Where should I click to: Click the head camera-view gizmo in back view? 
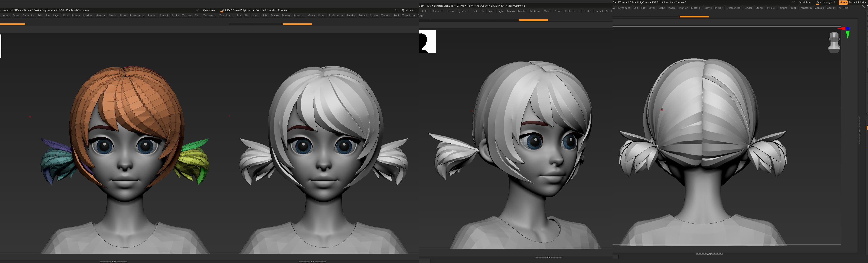click(x=834, y=42)
